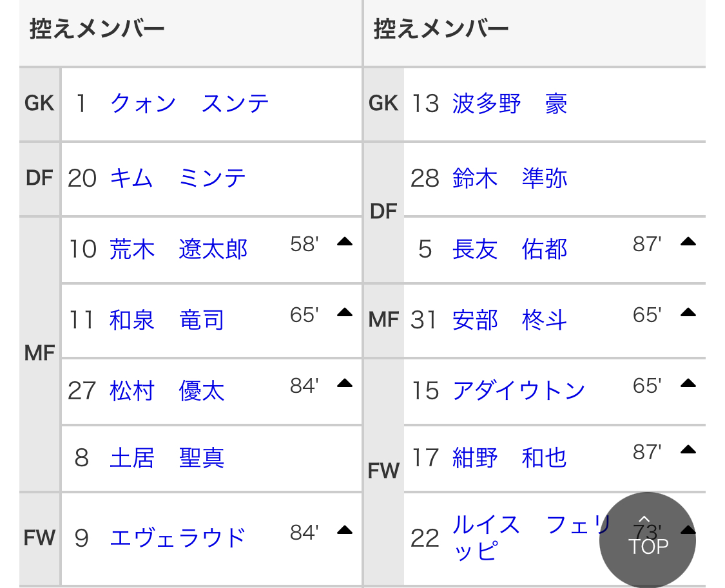Select 土居 聖真 player name
The width and height of the screenshot is (725, 588).
[x=167, y=458]
